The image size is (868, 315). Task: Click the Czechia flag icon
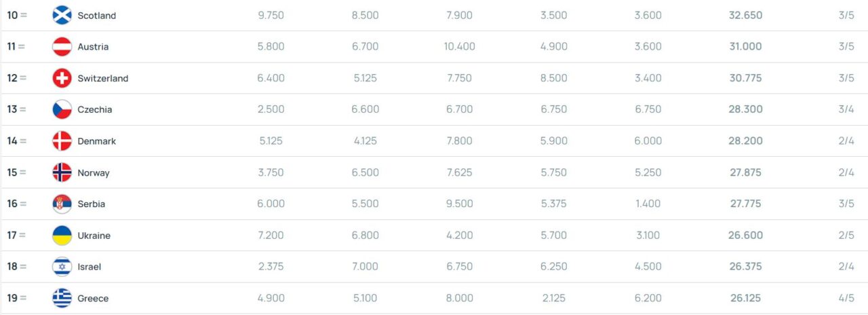(62, 109)
